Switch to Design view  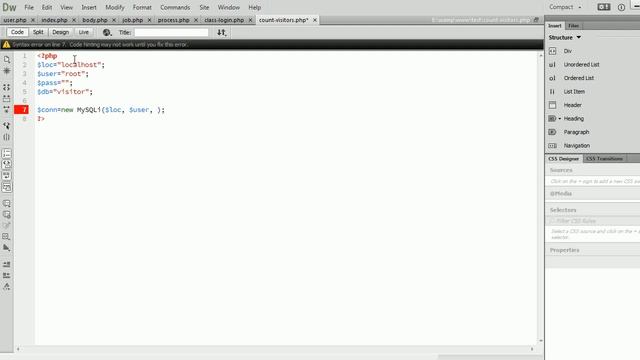coord(60,32)
